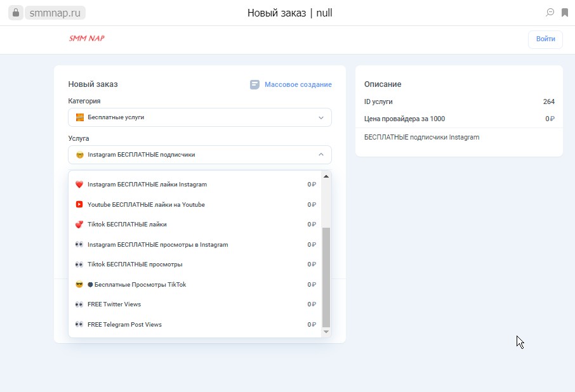The height and width of the screenshot is (392, 575).
Task: Click eyes icon beside FREE Twitter Views
Action: tap(79, 304)
